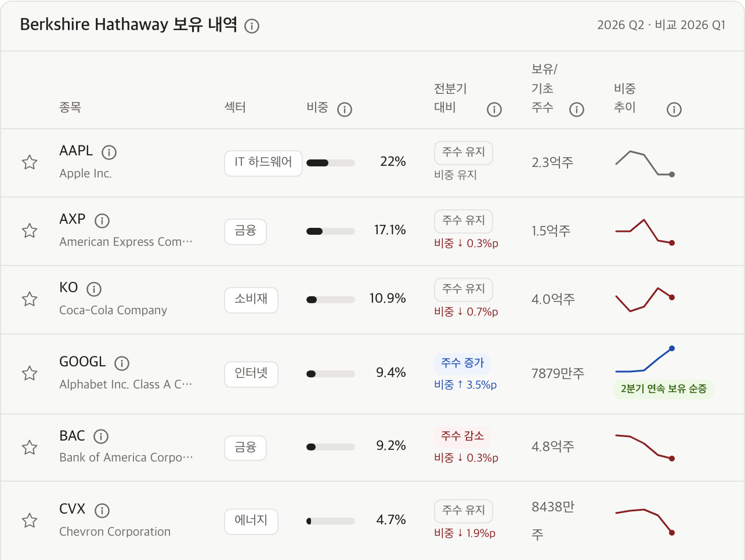Click the 주수 증가 badge for GOOGL
Viewport: 745px width, 560px height.
pyautogui.click(x=462, y=363)
